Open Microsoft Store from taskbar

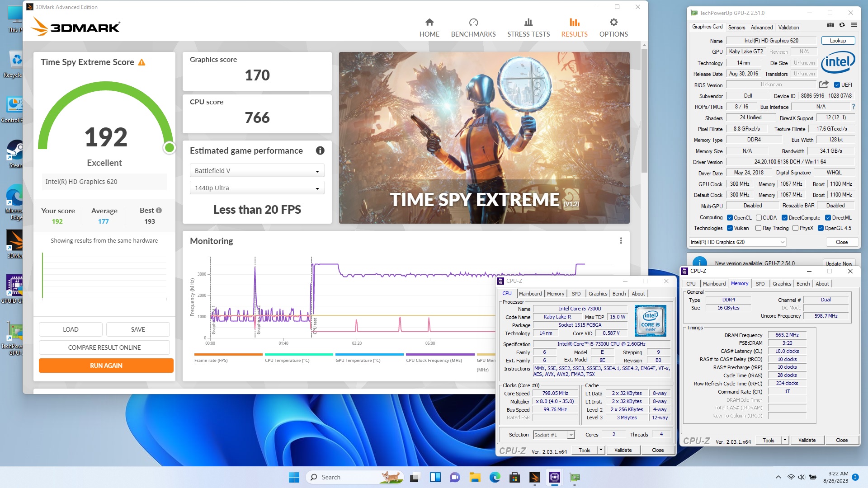pos(514,477)
